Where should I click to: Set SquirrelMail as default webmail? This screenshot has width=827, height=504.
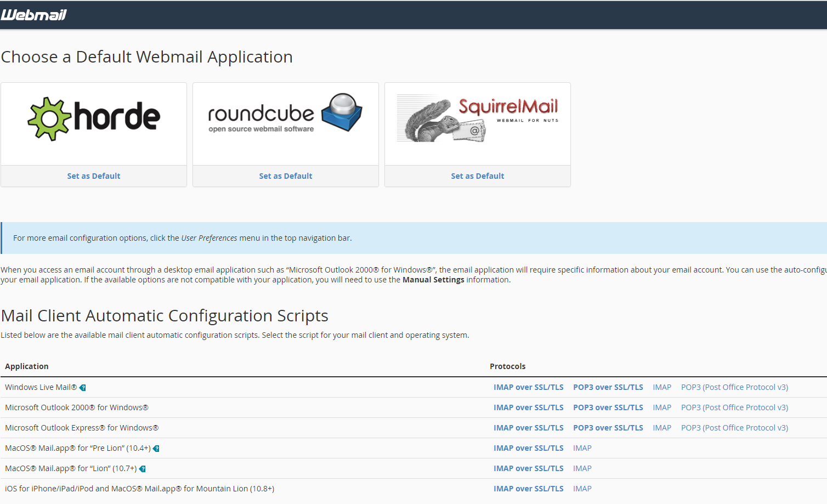(x=478, y=176)
